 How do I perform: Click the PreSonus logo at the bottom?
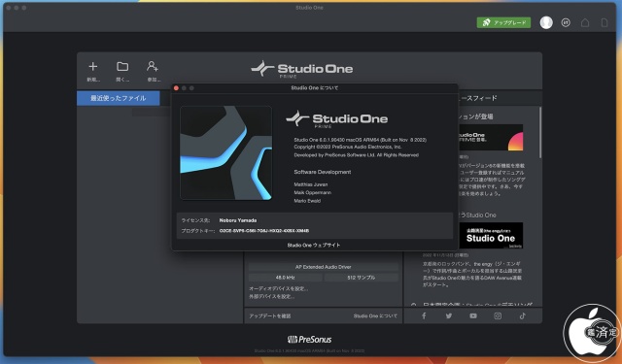(x=309, y=340)
